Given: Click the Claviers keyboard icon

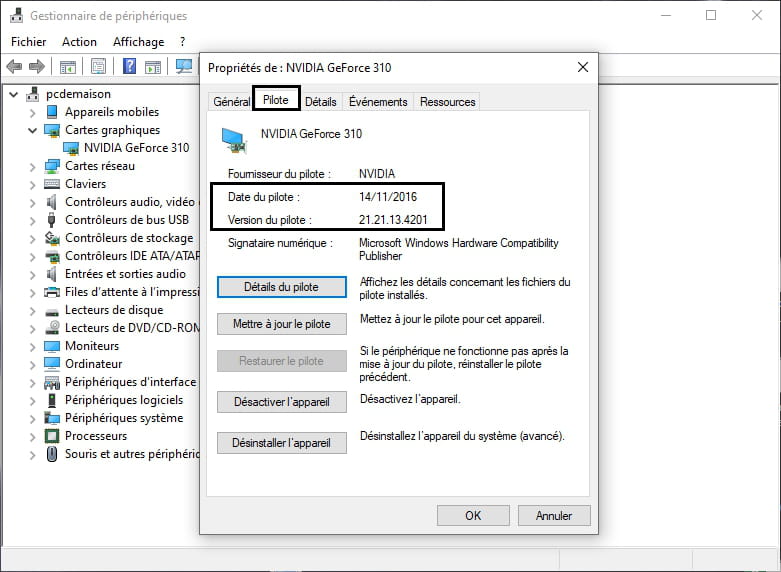Looking at the screenshot, I should 52,184.
